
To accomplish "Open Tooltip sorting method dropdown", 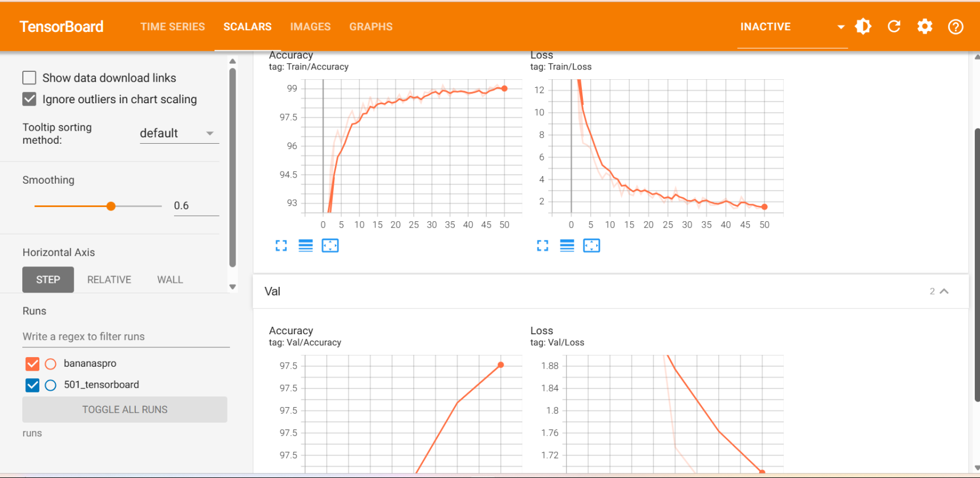I will pos(179,133).
